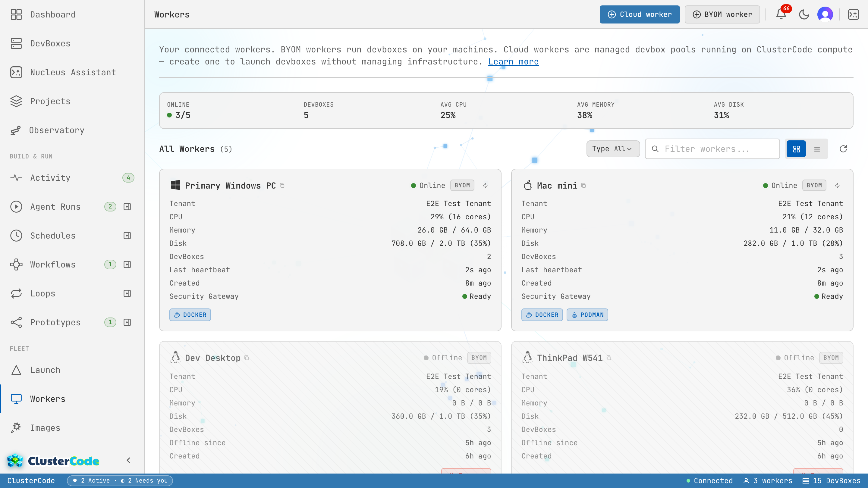Image resolution: width=868 pixels, height=488 pixels.
Task: Switch to grid view
Action: pyautogui.click(x=796, y=149)
